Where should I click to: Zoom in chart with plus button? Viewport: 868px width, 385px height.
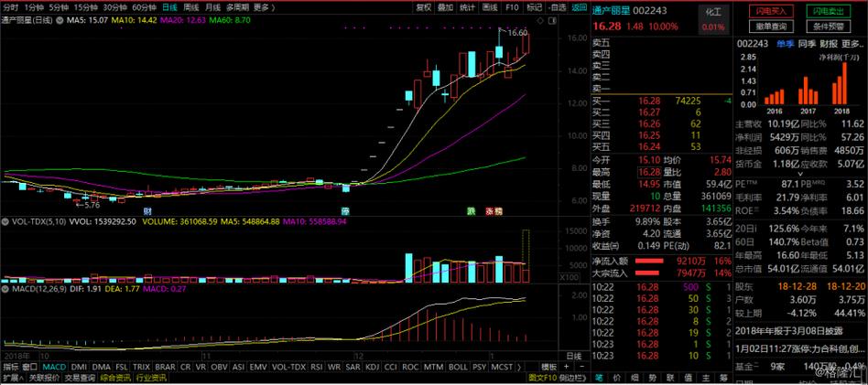point(566,367)
